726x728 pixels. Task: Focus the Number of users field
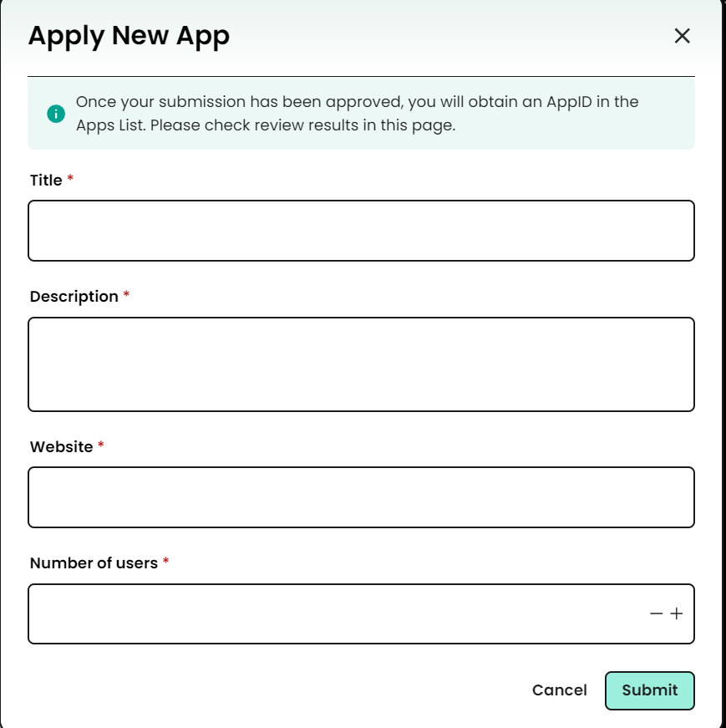pyautogui.click(x=334, y=614)
